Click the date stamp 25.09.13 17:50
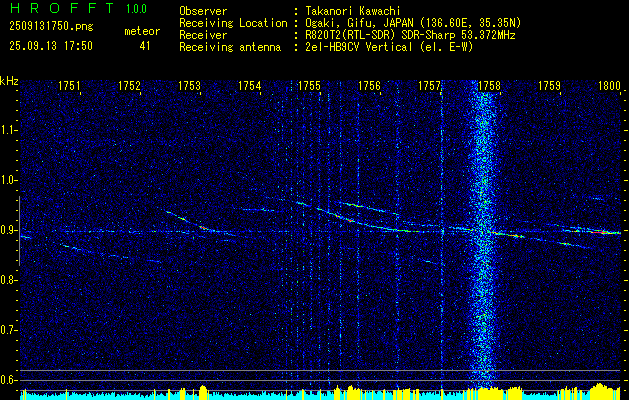Image resolution: width=629 pixels, height=400 pixels. click(51, 46)
